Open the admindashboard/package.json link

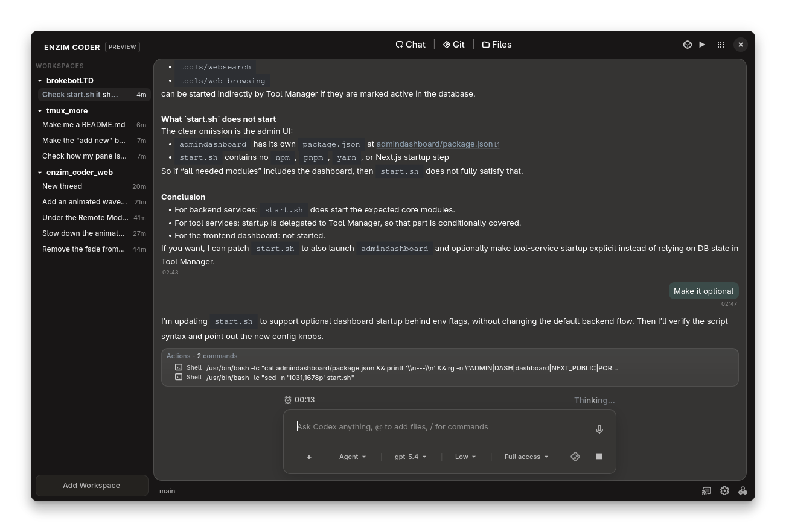(434, 144)
